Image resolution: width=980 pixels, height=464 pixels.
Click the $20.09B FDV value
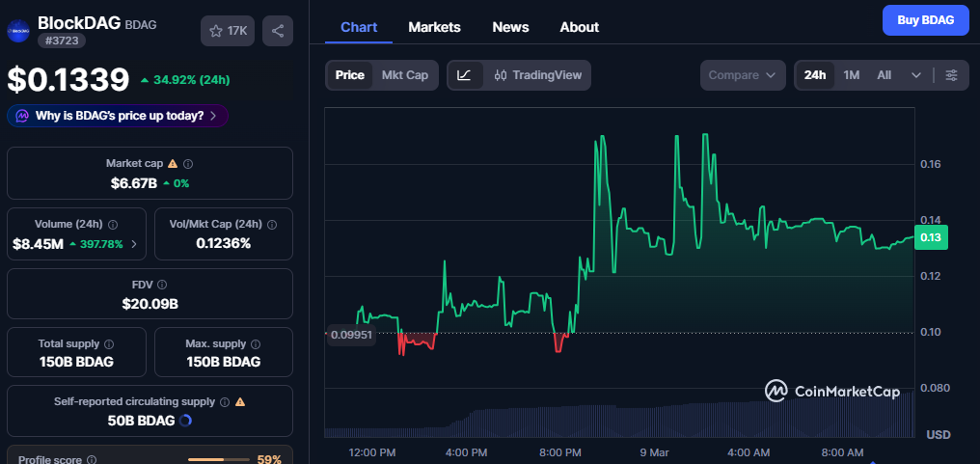(x=150, y=305)
